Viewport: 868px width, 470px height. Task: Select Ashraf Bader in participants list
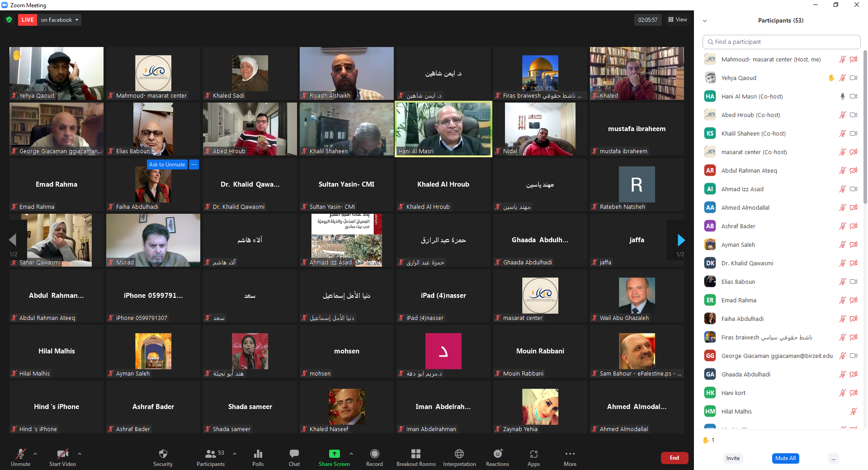click(x=781, y=226)
